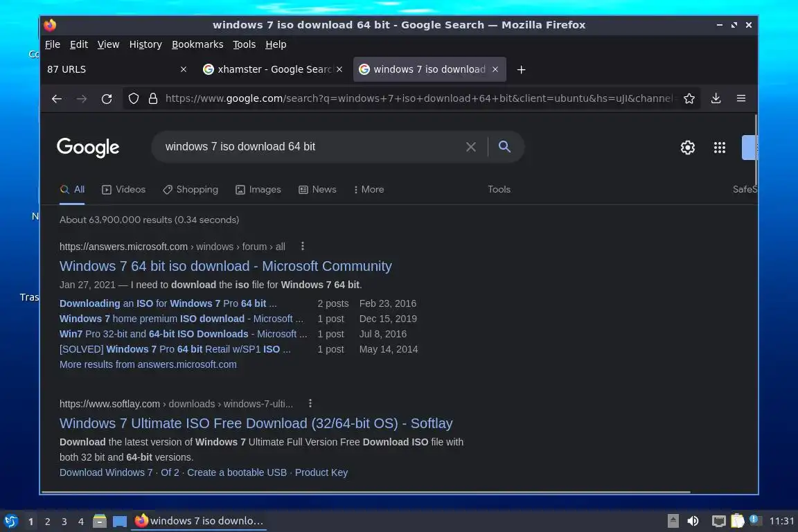This screenshot has height=532, width=798.
Task: Select the All search results filter
Action: [x=72, y=189]
